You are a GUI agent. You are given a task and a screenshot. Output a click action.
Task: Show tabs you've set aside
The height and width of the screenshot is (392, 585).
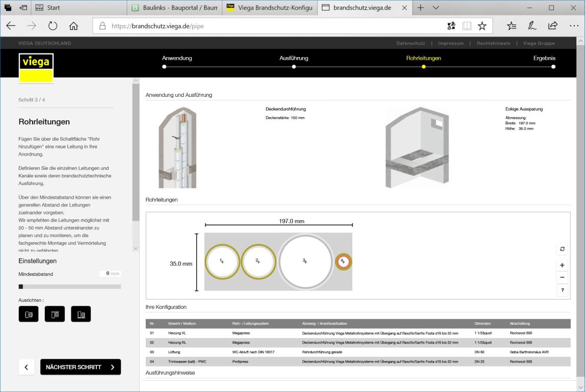[x=8, y=8]
